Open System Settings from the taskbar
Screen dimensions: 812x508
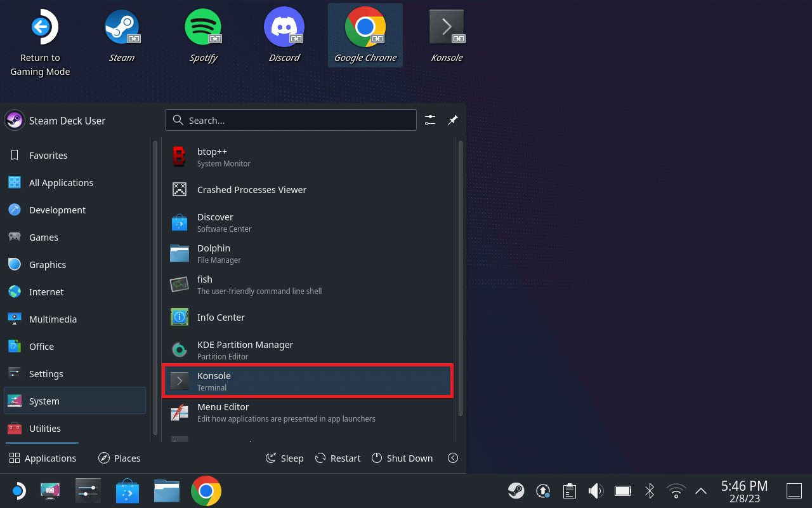point(88,490)
